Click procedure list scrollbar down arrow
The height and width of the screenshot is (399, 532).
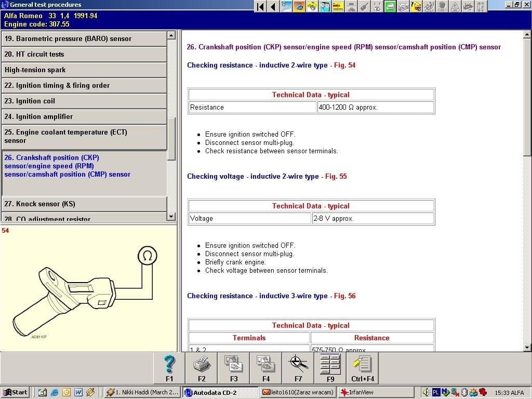coord(171,216)
